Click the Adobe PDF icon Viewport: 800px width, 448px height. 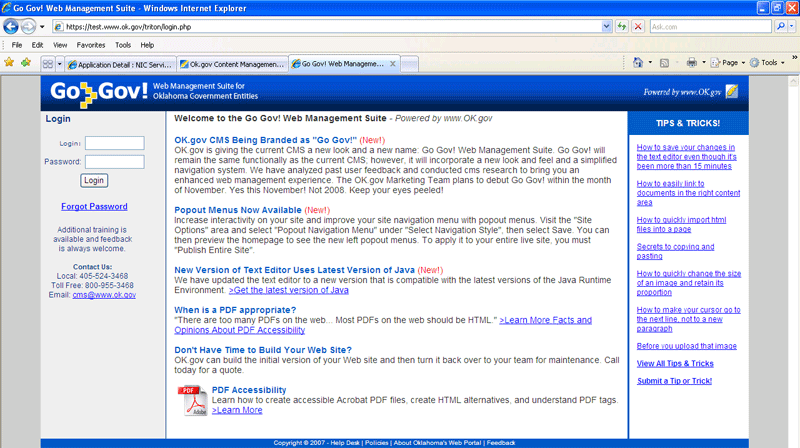tap(193, 401)
